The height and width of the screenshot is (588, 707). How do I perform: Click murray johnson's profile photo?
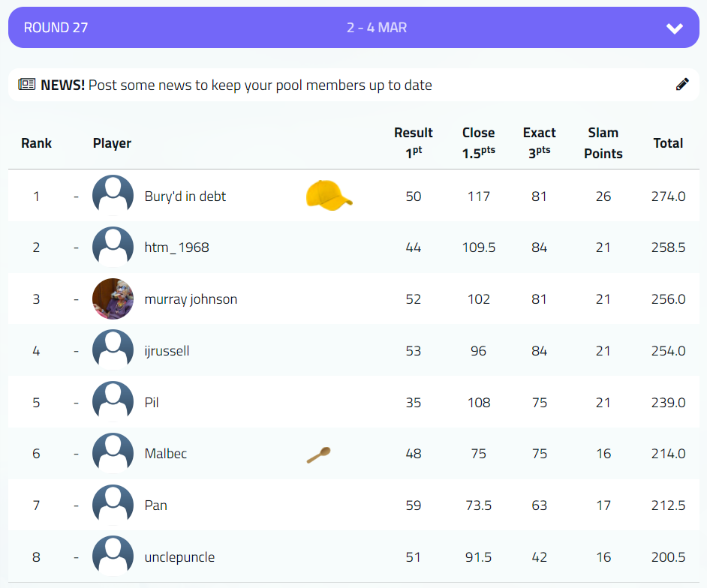pyautogui.click(x=113, y=299)
